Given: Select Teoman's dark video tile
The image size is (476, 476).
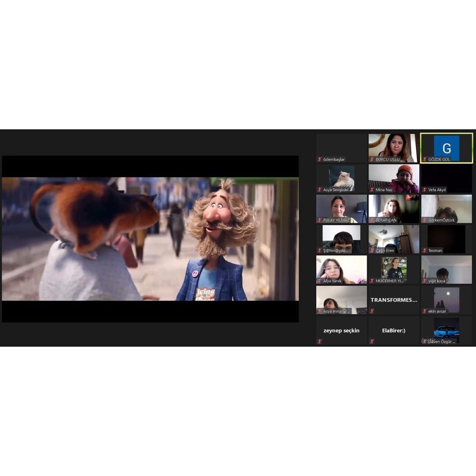Looking at the screenshot, I should (446, 239).
